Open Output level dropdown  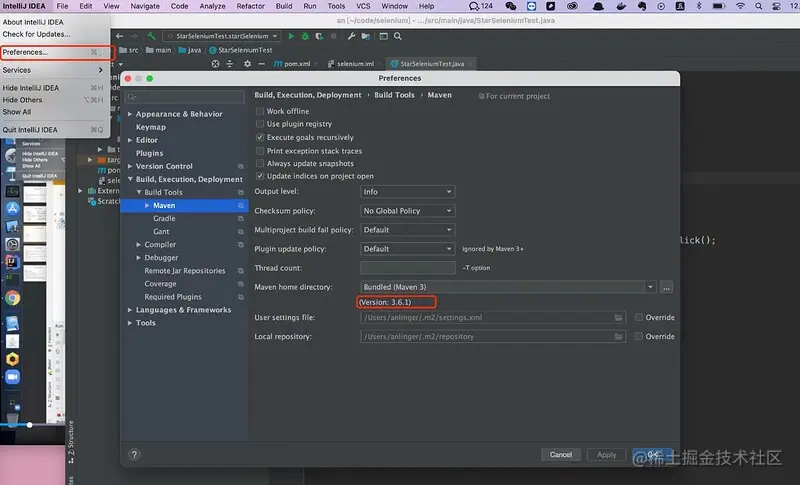408,192
